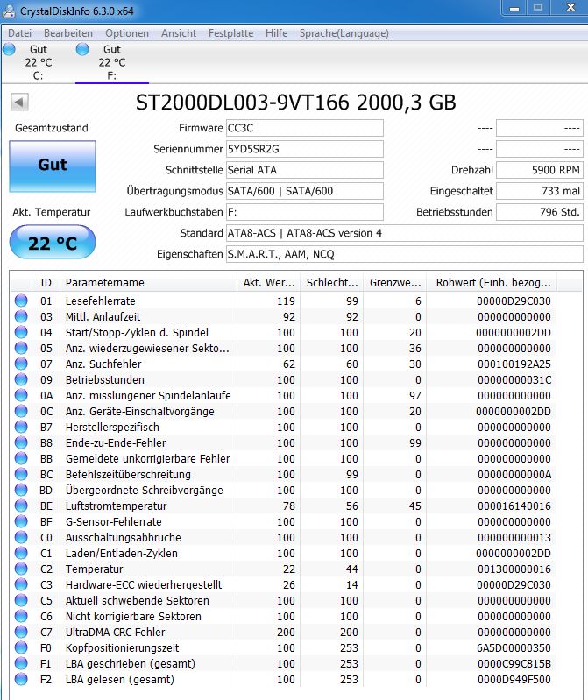Viewport: 588px width, 700px height.
Task: Open the Optionen menu
Action: pos(127,33)
